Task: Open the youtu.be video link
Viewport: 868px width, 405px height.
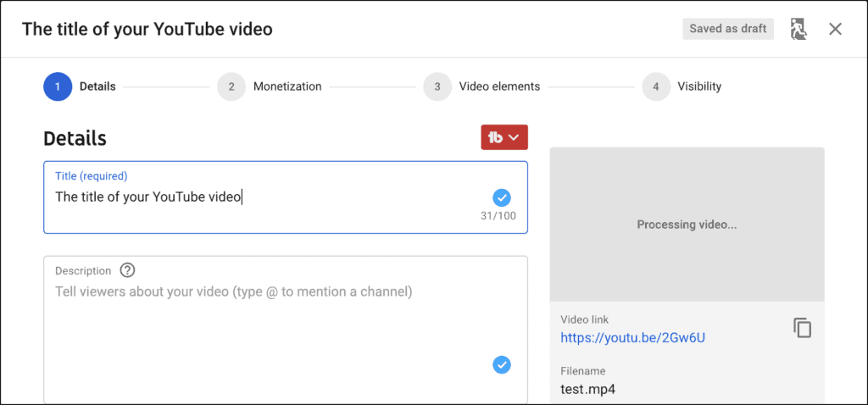Action: coord(633,338)
